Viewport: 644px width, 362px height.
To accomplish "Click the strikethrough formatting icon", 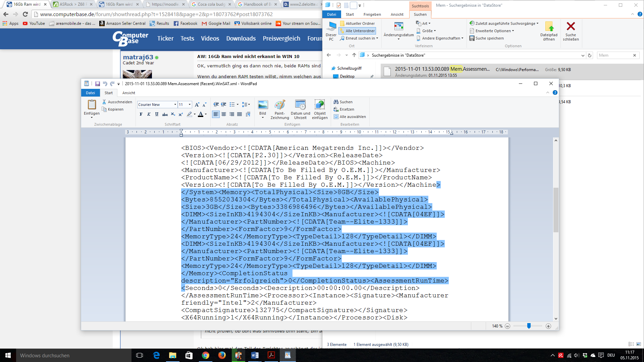I will 165,114.
